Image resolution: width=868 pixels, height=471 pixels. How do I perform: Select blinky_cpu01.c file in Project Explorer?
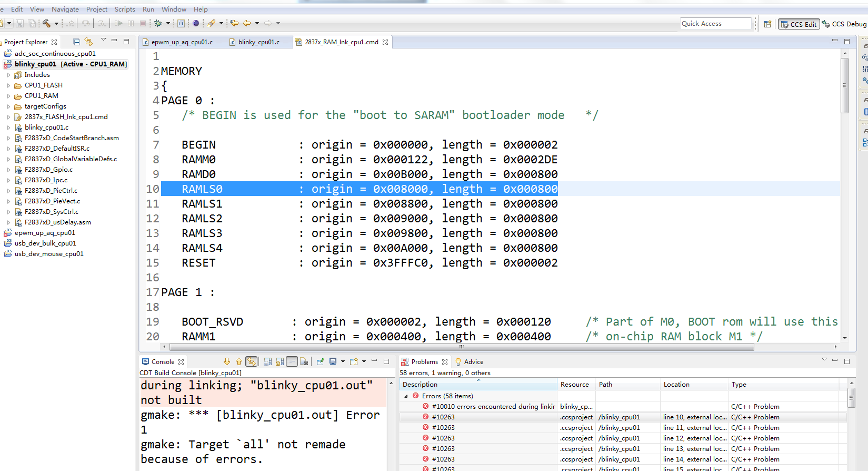[x=46, y=127]
